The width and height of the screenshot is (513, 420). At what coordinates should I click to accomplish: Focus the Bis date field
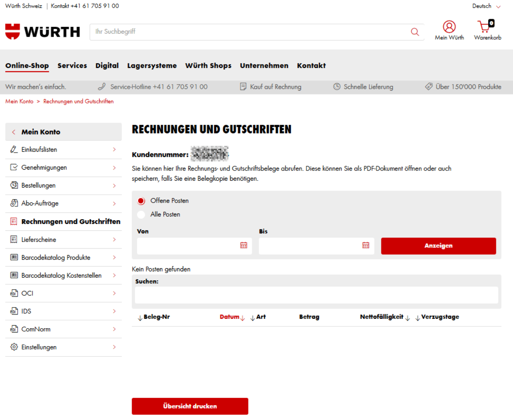tap(316, 246)
